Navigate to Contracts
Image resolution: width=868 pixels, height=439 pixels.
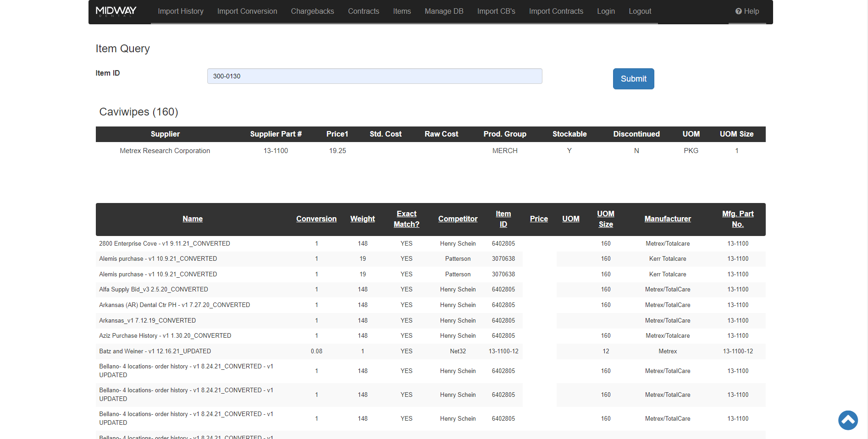click(x=364, y=11)
